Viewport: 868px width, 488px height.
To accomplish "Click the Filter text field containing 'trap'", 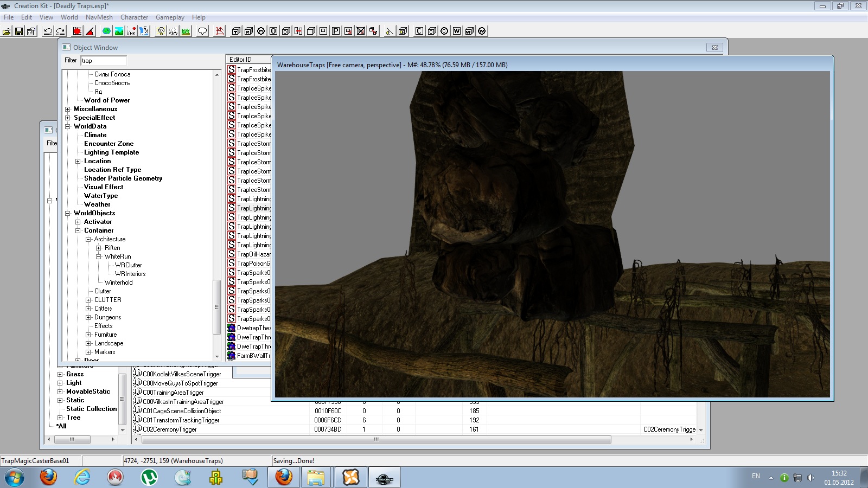I will (104, 61).
